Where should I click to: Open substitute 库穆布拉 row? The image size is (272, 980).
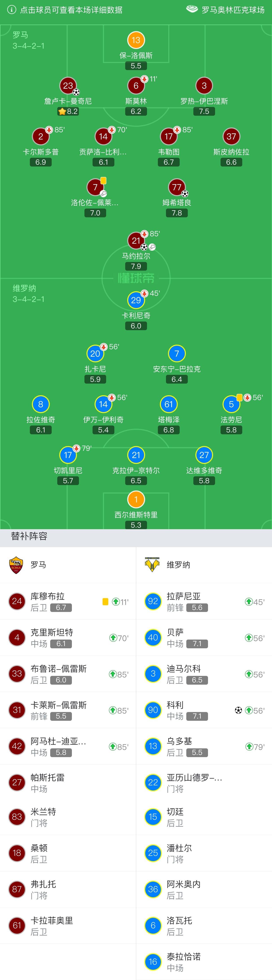(68, 601)
